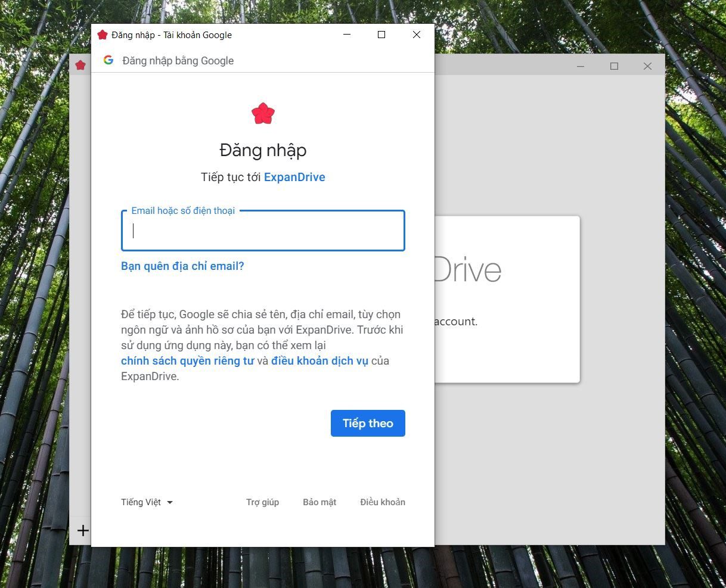Click the 'account.' text in the background window
This screenshot has height=588, width=726.
point(456,322)
